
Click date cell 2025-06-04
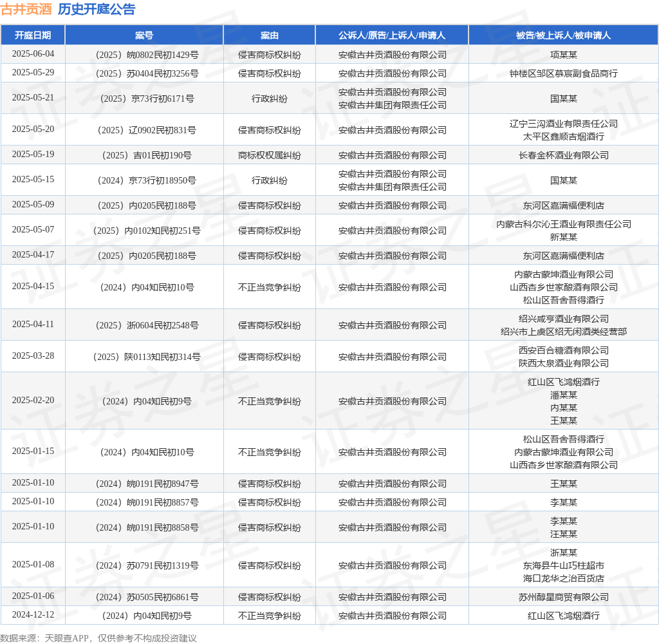(x=33, y=54)
